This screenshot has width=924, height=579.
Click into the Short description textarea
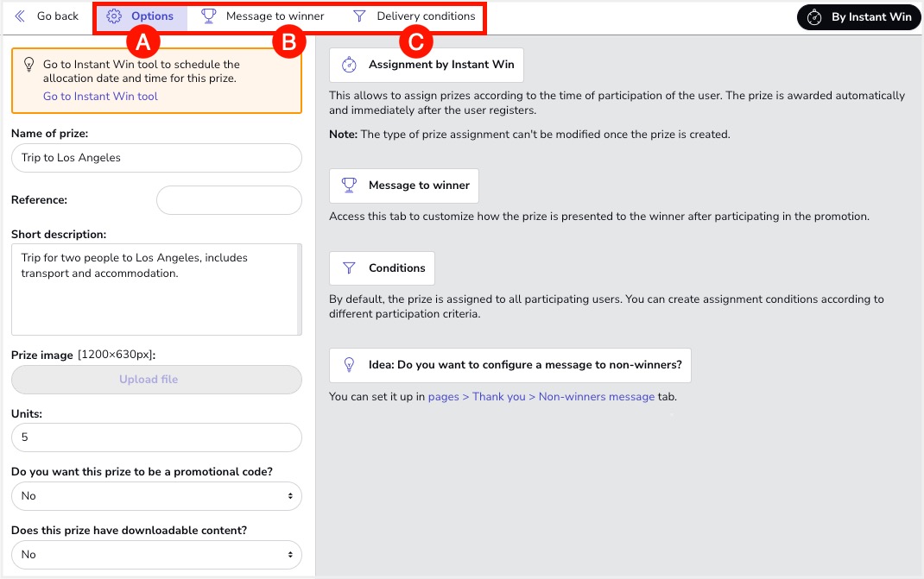154,289
